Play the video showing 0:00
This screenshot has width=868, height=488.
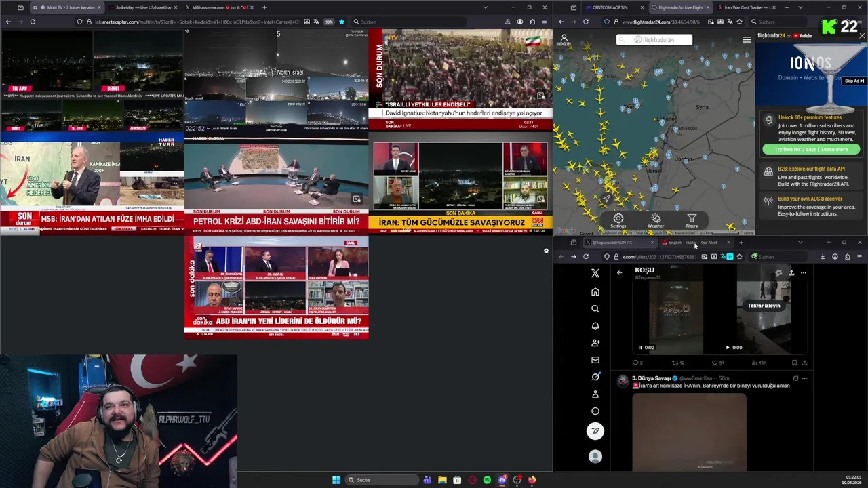pos(728,348)
